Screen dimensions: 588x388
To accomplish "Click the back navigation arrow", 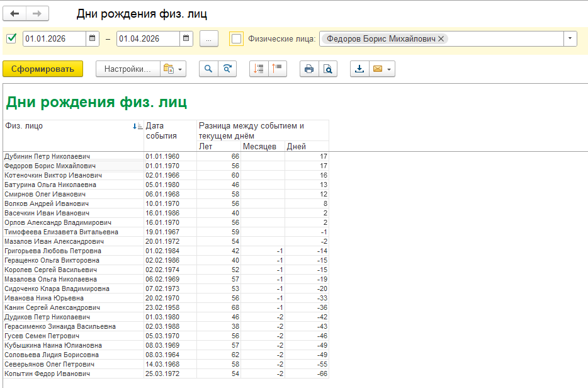I will coord(14,13).
